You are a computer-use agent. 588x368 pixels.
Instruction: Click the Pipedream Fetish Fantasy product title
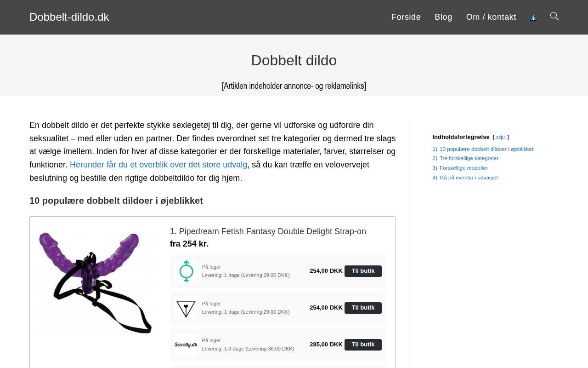pyautogui.click(x=268, y=231)
